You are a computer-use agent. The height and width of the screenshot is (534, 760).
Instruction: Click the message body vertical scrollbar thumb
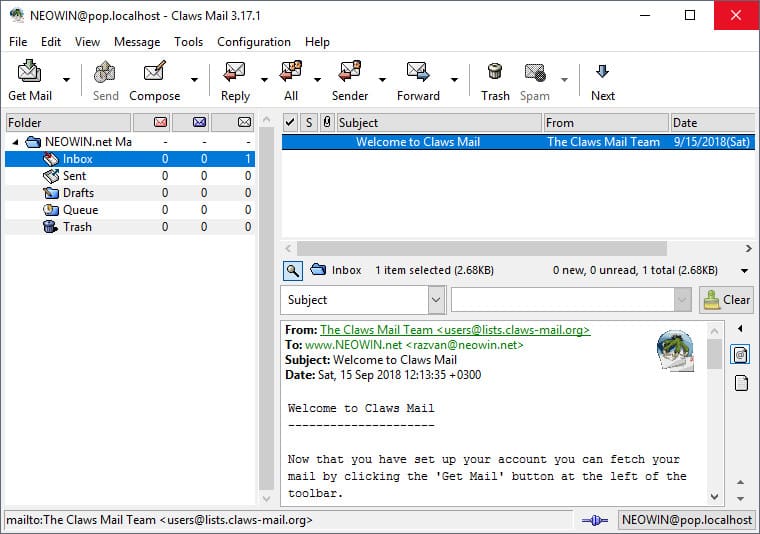[x=714, y=354]
